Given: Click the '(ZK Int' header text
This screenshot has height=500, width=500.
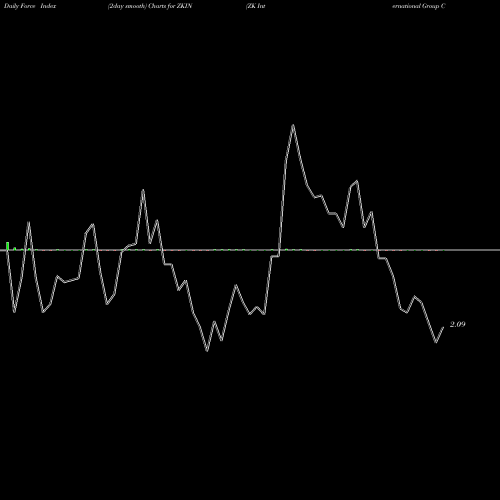Looking at the screenshot, I should [x=255, y=6].
